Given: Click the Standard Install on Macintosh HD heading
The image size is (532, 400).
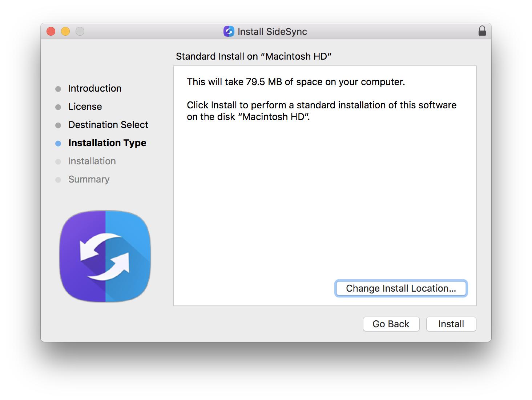Looking at the screenshot, I should [254, 56].
